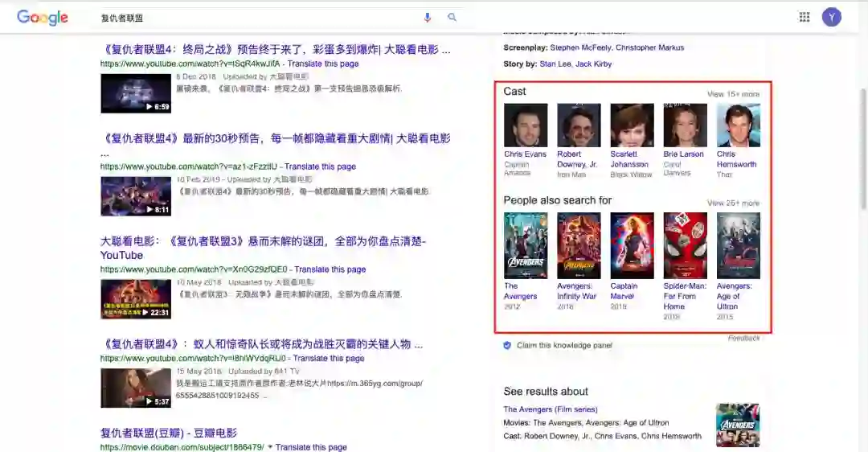868x452 pixels.
Task: Click Claim this knowledge panel
Action: pos(564,346)
